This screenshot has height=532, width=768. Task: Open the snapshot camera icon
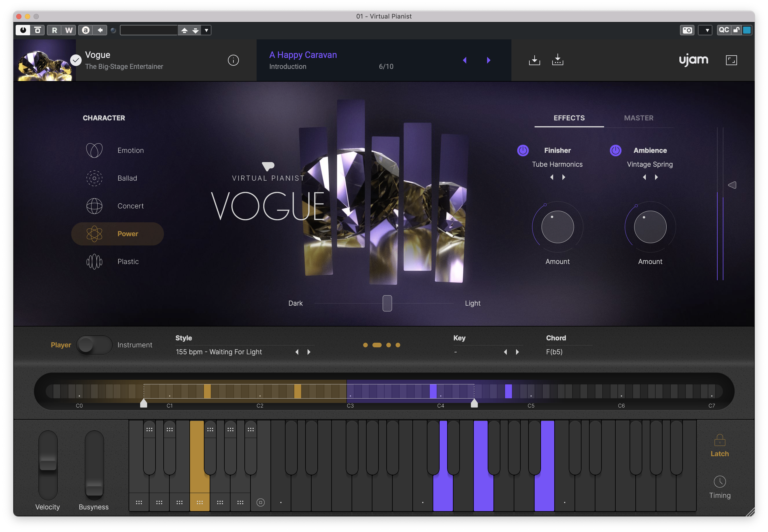(687, 30)
